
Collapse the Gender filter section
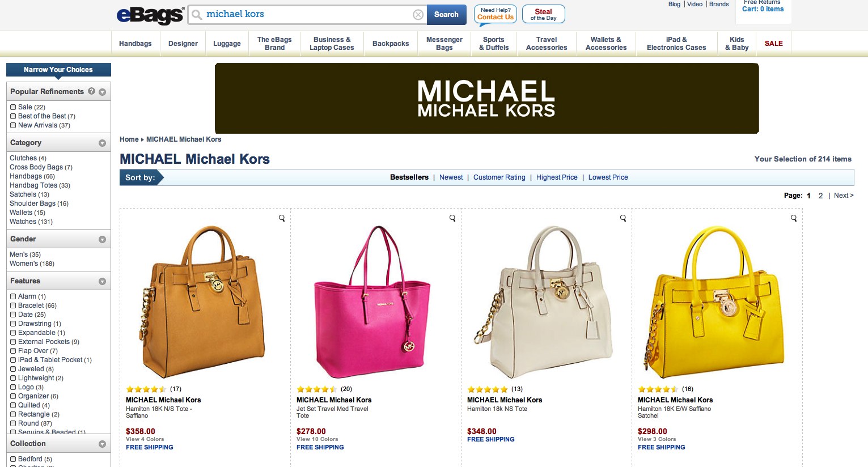click(x=102, y=239)
